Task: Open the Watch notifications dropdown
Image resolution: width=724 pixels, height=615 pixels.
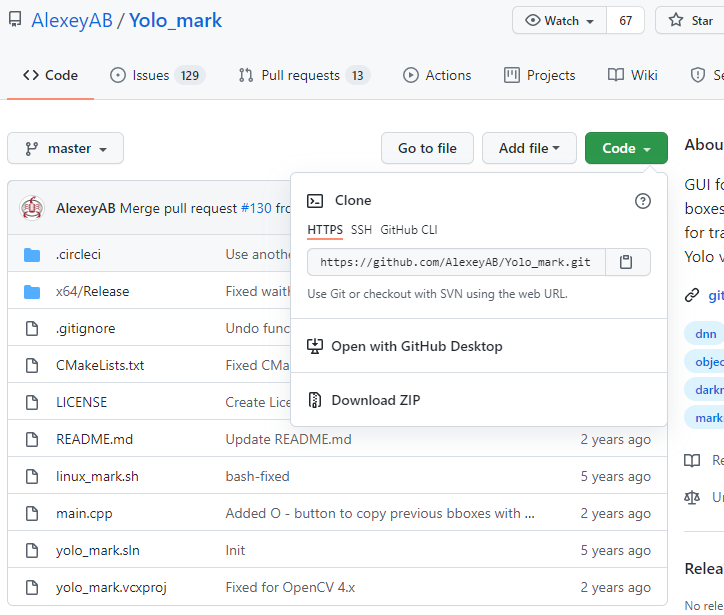Action: [559, 20]
